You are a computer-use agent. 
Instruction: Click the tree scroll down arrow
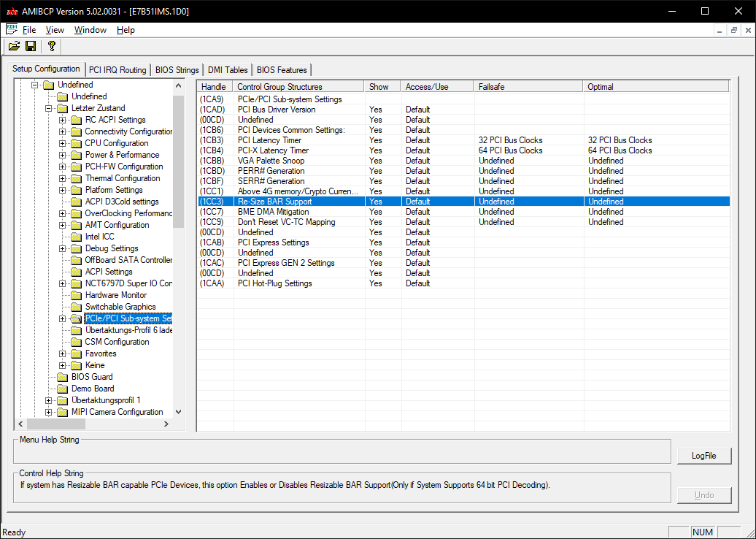178,412
